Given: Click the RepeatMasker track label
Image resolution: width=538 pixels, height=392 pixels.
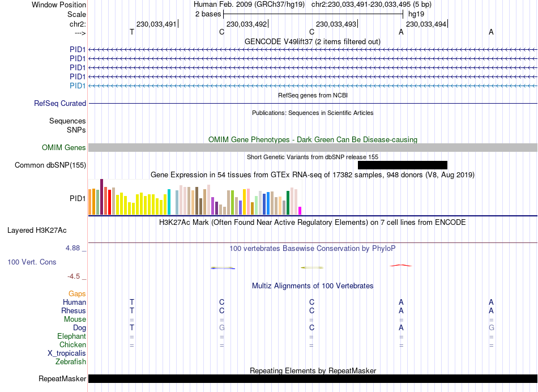Looking at the screenshot, I should click(62, 378).
